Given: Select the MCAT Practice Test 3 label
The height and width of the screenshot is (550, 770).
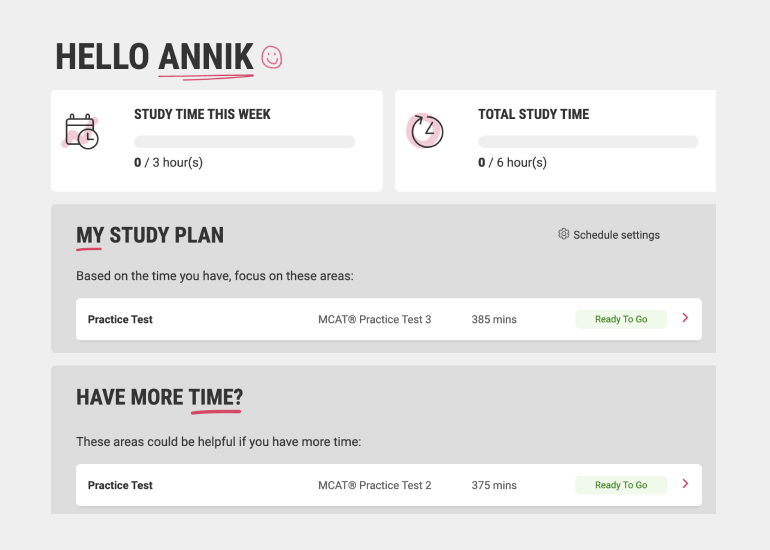Looking at the screenshot, I should (x=374, y=320).
